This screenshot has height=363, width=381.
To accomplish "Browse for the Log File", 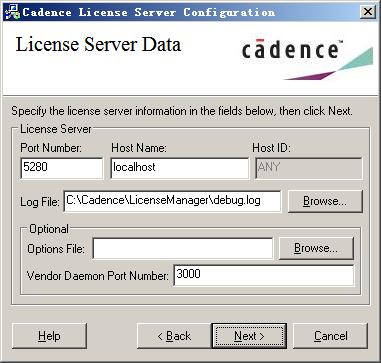I will [x=325, y=201].
